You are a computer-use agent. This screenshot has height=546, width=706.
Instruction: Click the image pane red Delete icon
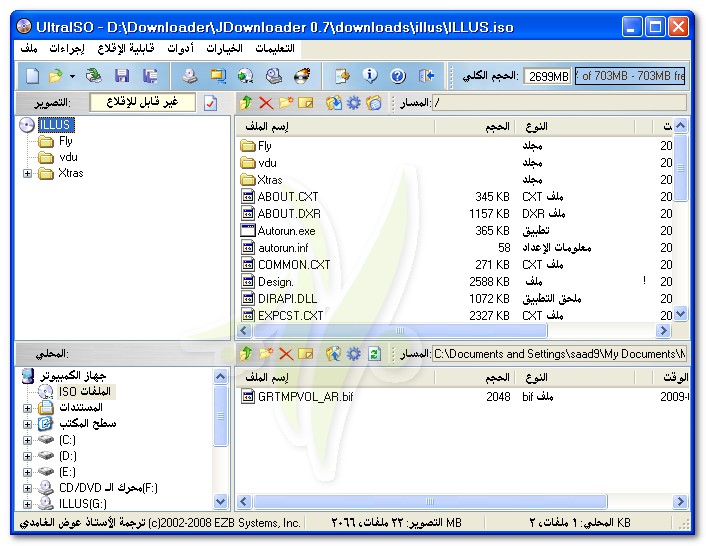coord(266,103)
